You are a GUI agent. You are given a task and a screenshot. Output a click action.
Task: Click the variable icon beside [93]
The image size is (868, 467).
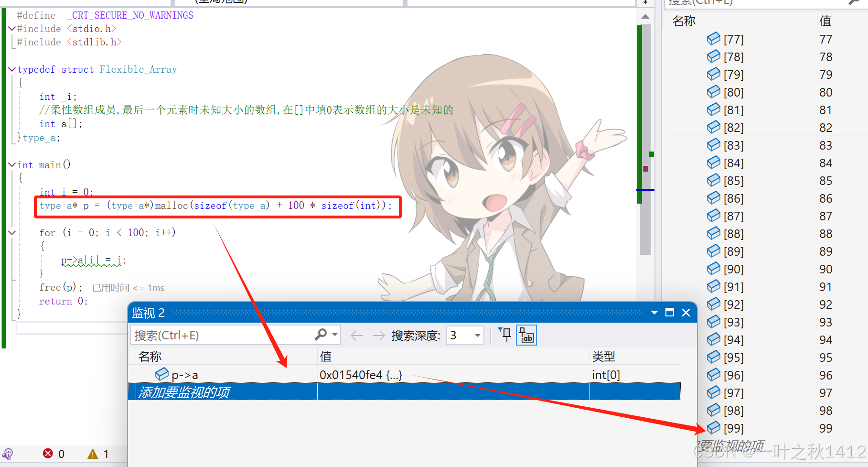click(x=714, y=321)
